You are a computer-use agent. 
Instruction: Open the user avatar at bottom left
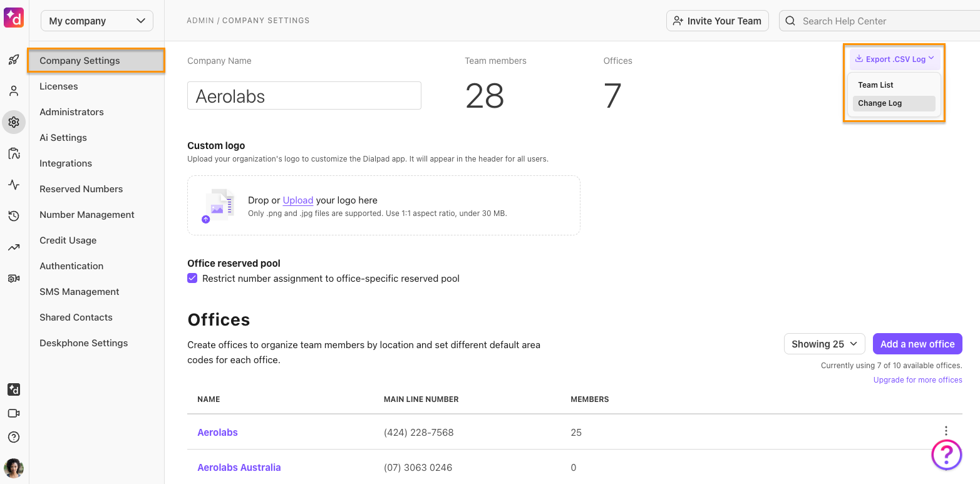14,468
